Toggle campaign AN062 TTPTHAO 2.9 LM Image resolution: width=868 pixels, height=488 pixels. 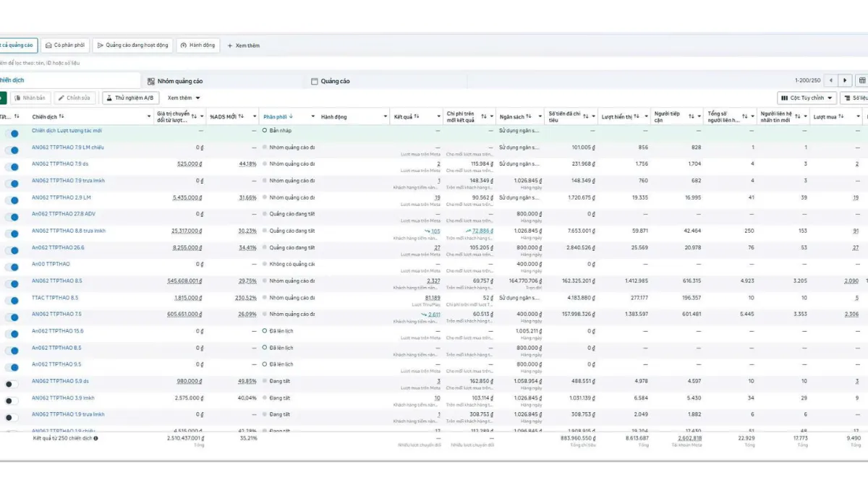click(x=12, y=200)
